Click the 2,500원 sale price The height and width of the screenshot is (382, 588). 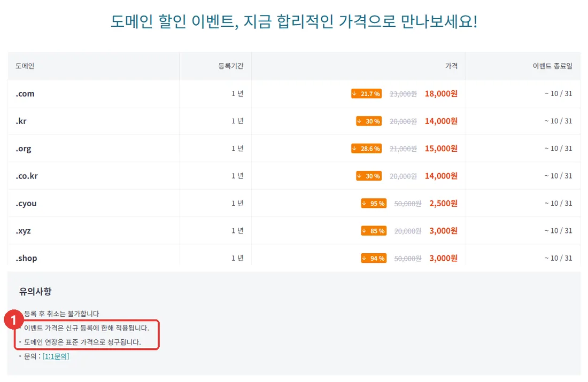click(443, 203)
